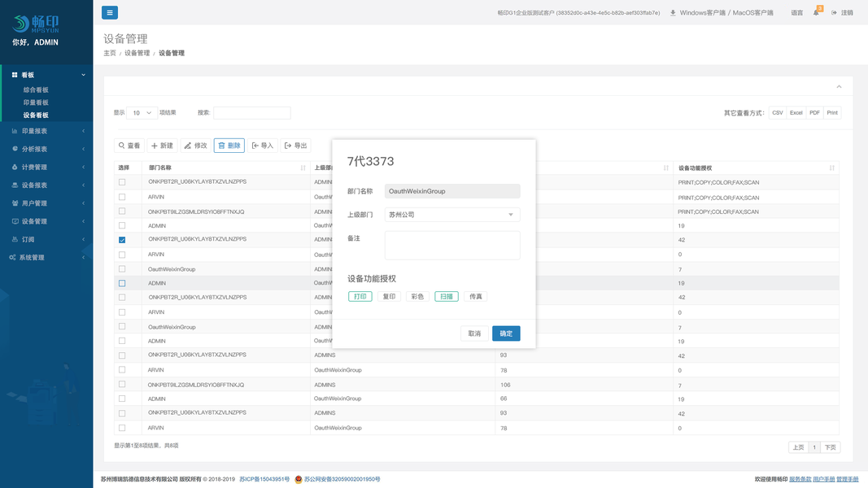This screenshot has width=868, height=488.
Task: Click the 看板 grid icon in sidebar
Action: 15,75
